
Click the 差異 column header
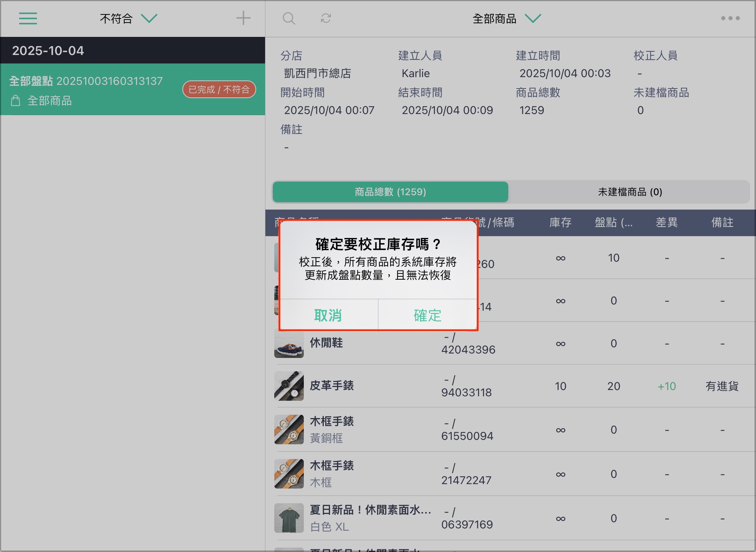(667, 222)
